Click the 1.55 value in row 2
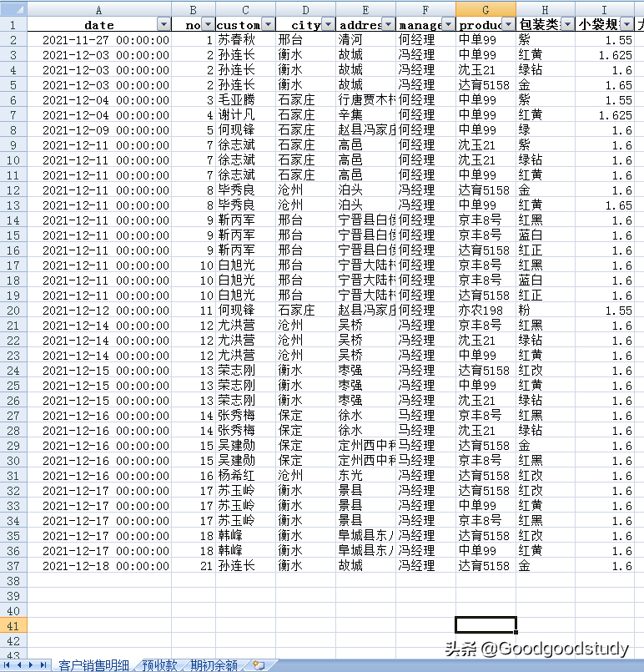644x672 pixels. [605, 40]
